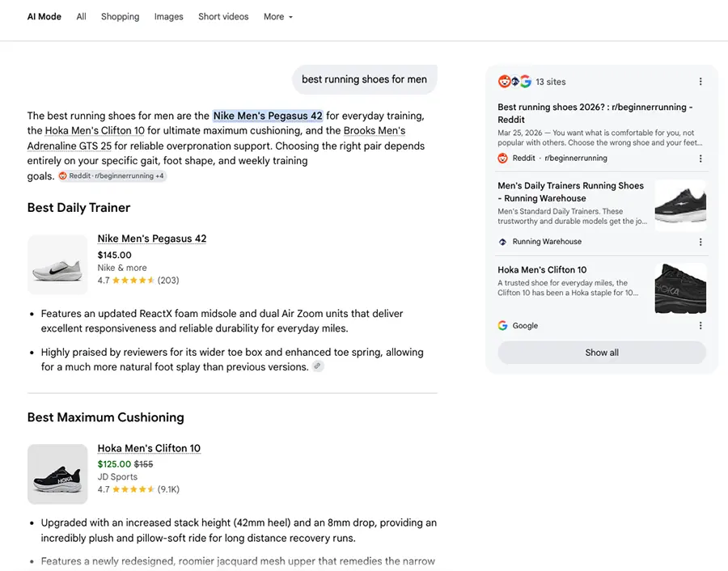This screenshot has height=571, width=728.
Task: Switch to the Shopping tab
Action: pyautogui.click(x=121, y=17)
